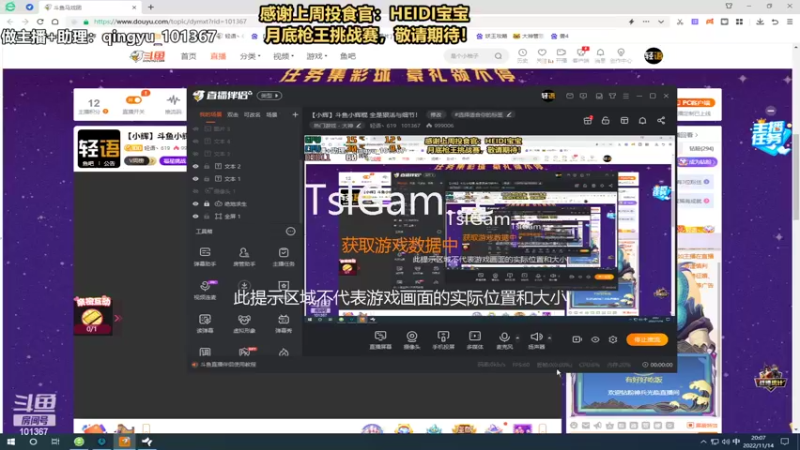Open browser address bar dropdown chevron

(661, 22)
